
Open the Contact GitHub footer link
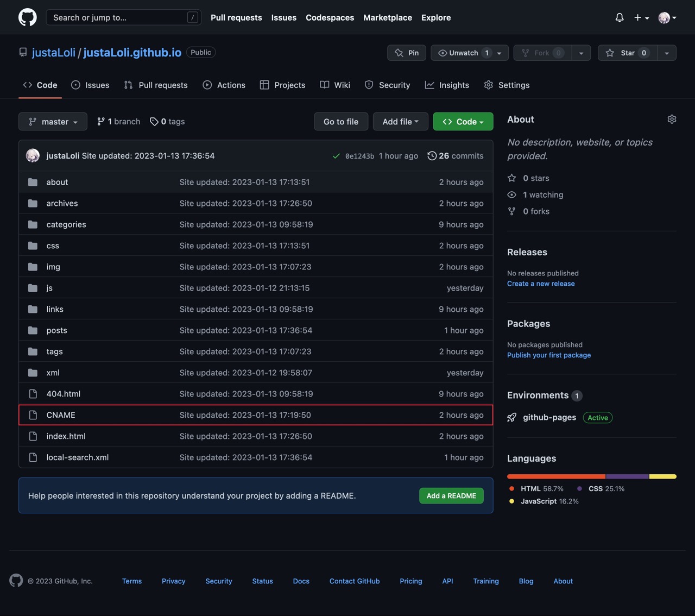click(x=355, y=581)
